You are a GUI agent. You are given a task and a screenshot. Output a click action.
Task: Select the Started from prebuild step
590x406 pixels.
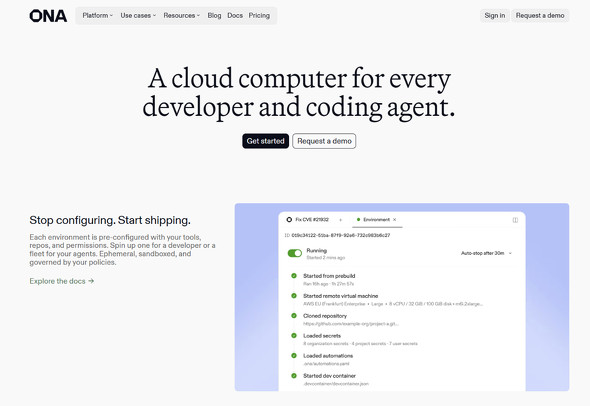329,276
